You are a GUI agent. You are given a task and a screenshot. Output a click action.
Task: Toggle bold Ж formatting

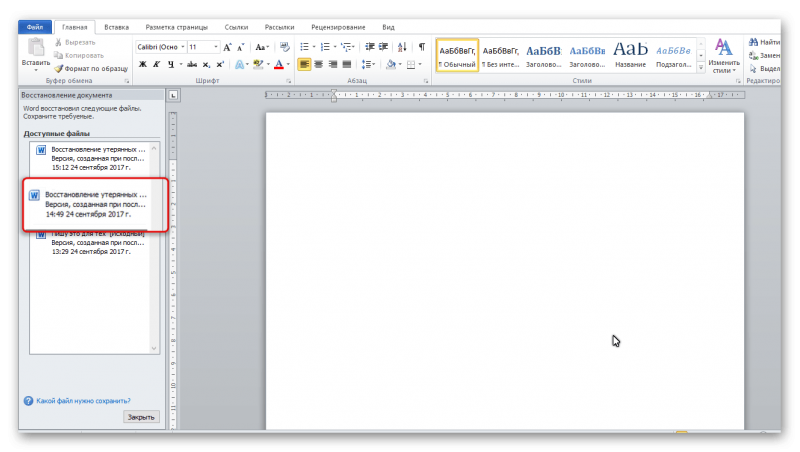pyautogui.click(x=143, y=64)
